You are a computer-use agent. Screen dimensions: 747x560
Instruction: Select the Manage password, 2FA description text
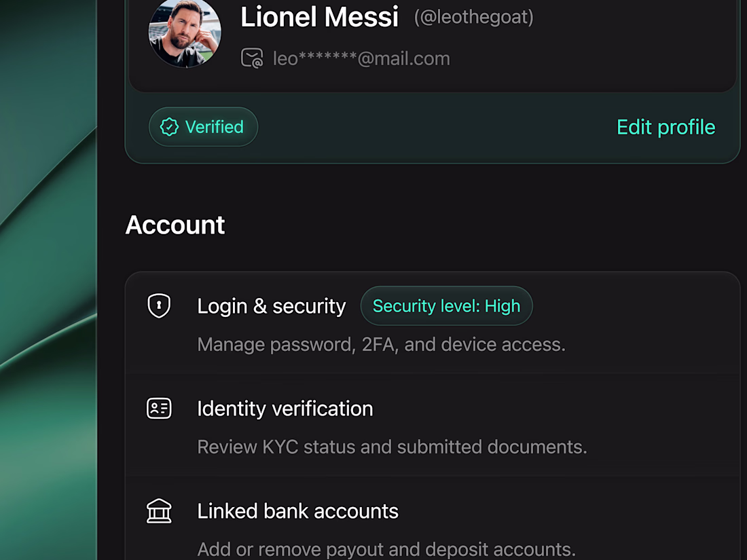[381, 344]
